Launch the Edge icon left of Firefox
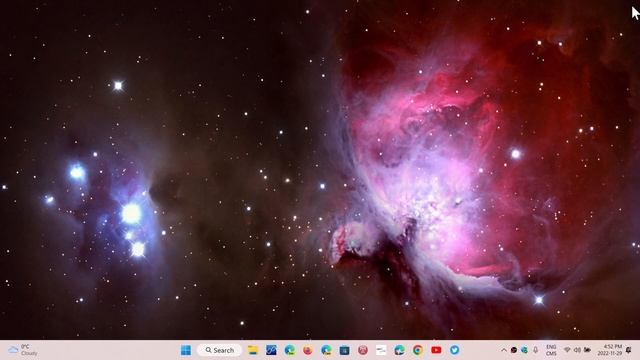This screenshot has width=640, height=360. pyautogui.click(x=290, y=350)
